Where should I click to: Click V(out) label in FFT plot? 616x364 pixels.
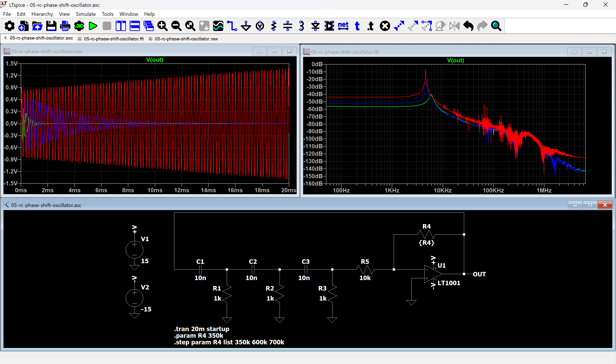455,60
